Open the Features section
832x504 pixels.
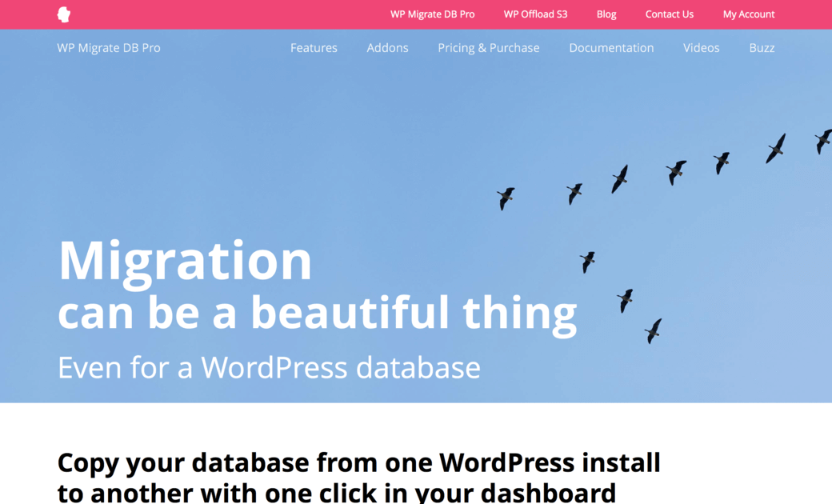point(314,48)
